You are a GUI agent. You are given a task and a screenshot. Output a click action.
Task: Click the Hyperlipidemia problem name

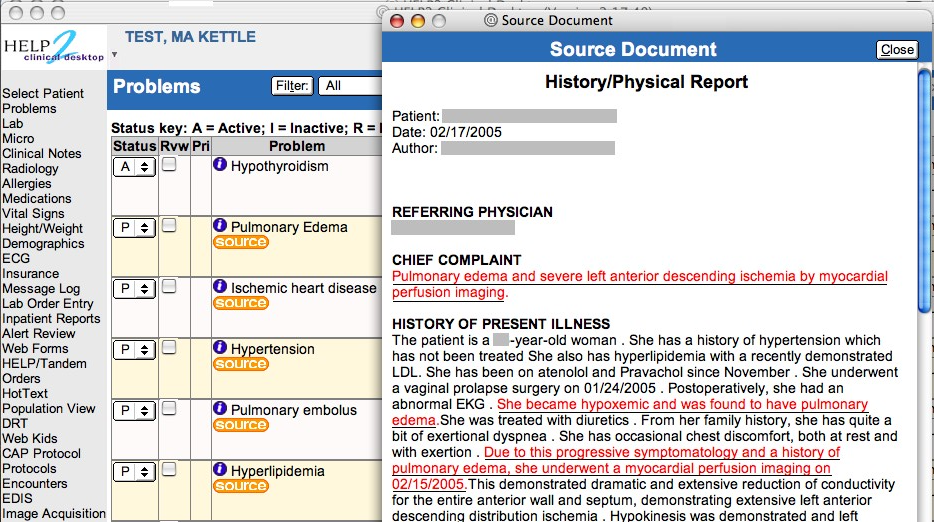click(x=278, y=471)
